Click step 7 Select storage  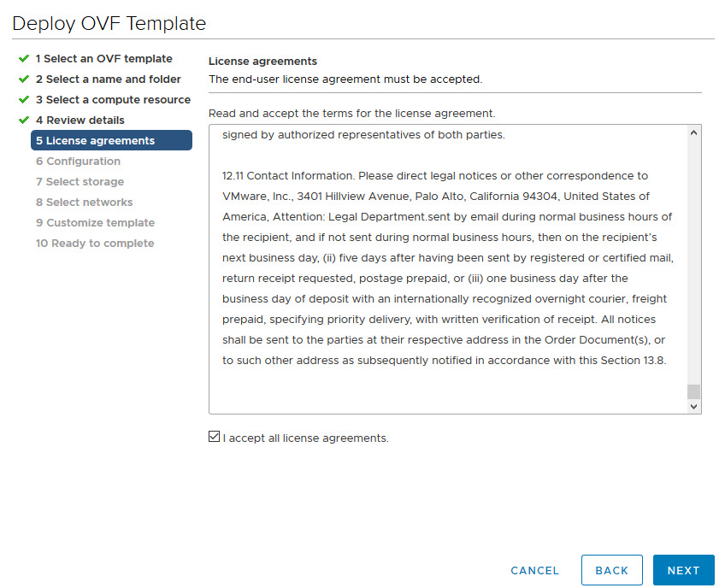click(x=80, y=182)
